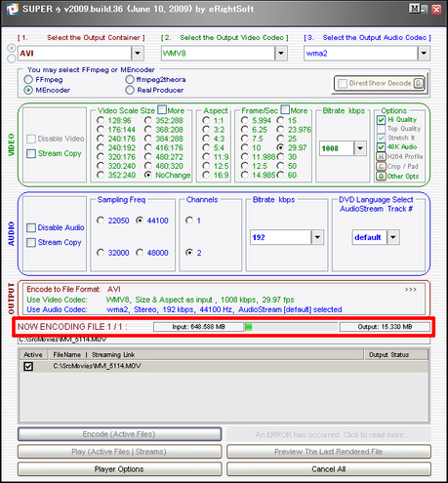Image resolution: width=448 pixels, height=483 pixels.
Task: Select the FFmpeg encoder radio button
Action: click(x=28, y=80)
